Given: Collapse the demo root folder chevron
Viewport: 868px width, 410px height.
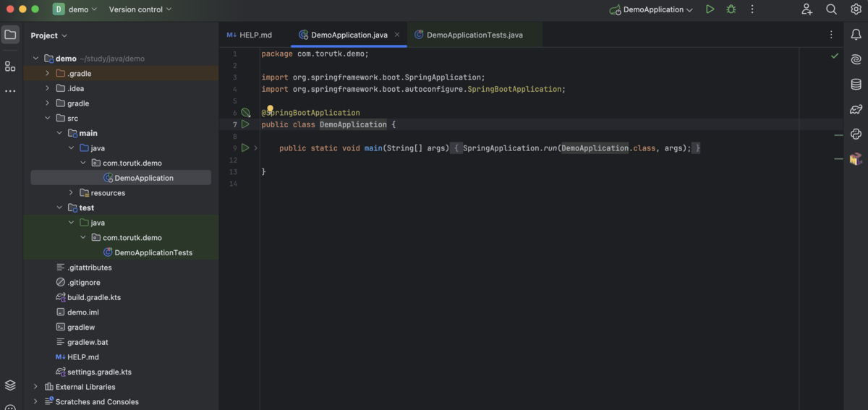Looking at the screenshot, I should point(35,59).
